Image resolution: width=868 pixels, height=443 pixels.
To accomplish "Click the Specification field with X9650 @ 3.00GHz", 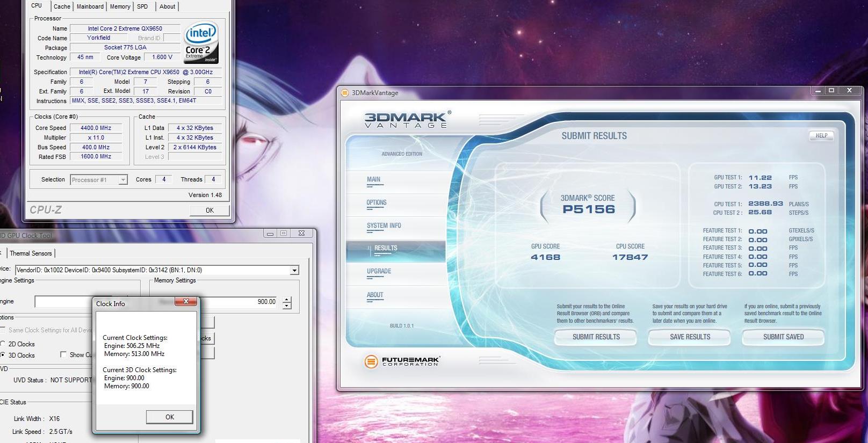I will (x=146, y=72).
